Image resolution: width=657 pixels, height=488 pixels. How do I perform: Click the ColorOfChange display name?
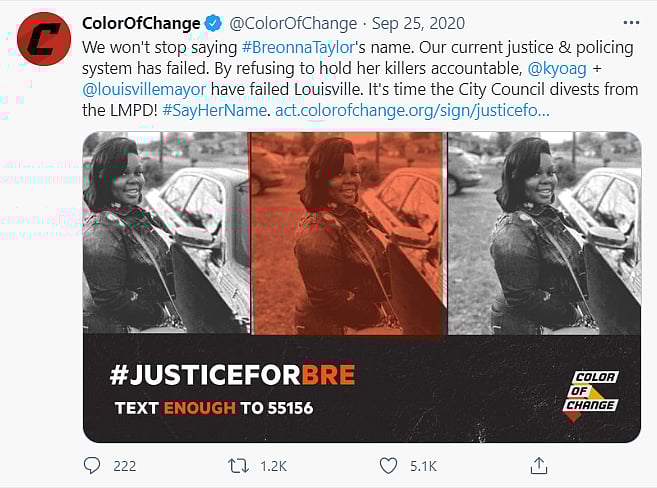[x=141, y=23]
